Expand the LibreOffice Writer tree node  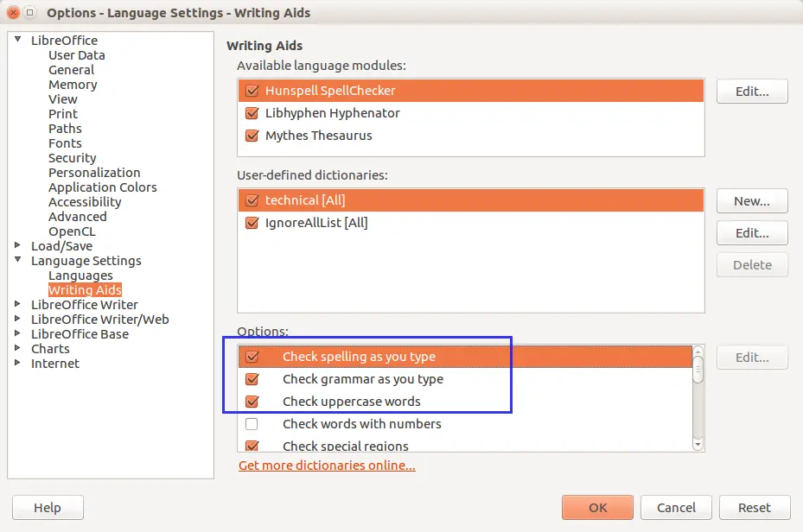18,304
